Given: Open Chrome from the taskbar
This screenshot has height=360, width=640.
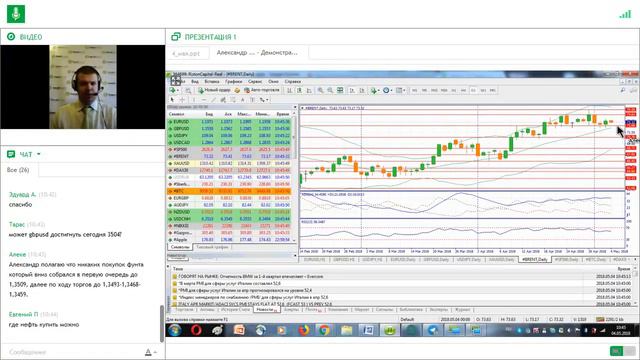Looking at the screenshot, I should click(x=324, y=330).
